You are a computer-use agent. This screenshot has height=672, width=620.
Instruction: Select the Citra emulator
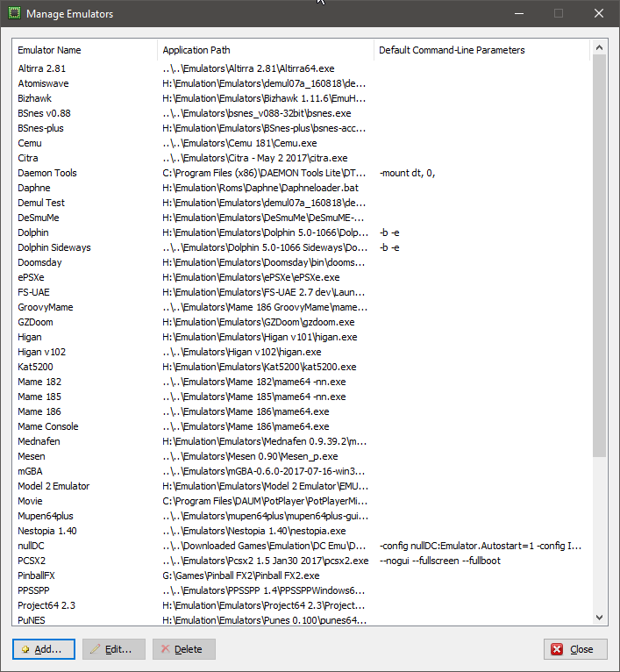coord(302,158)
